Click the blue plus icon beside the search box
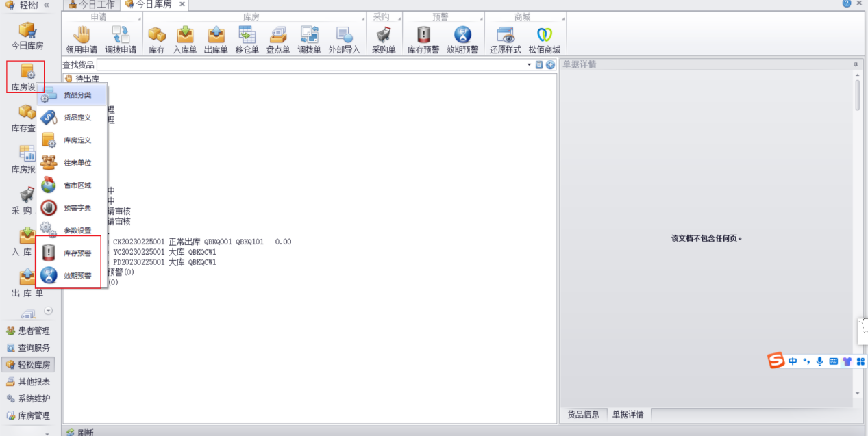 tap(550, 65)
